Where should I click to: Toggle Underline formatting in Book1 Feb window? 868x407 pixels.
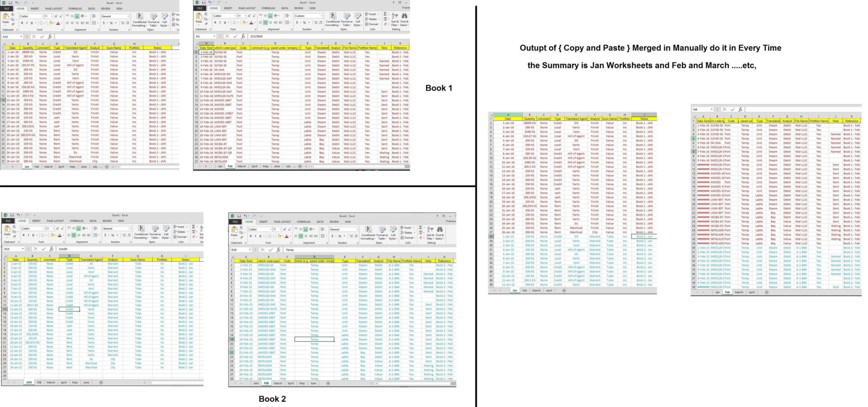(225, 23)
